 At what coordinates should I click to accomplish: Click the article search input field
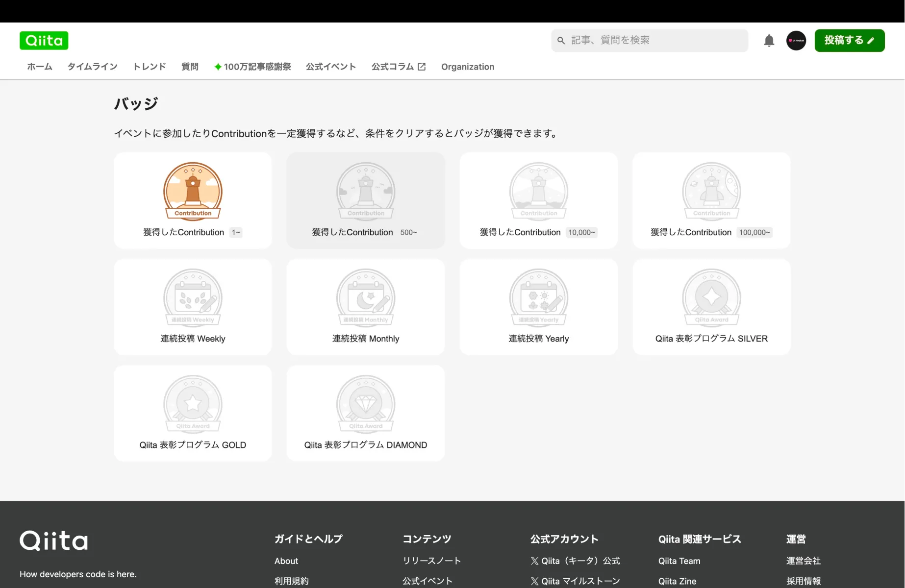point(649,41)
